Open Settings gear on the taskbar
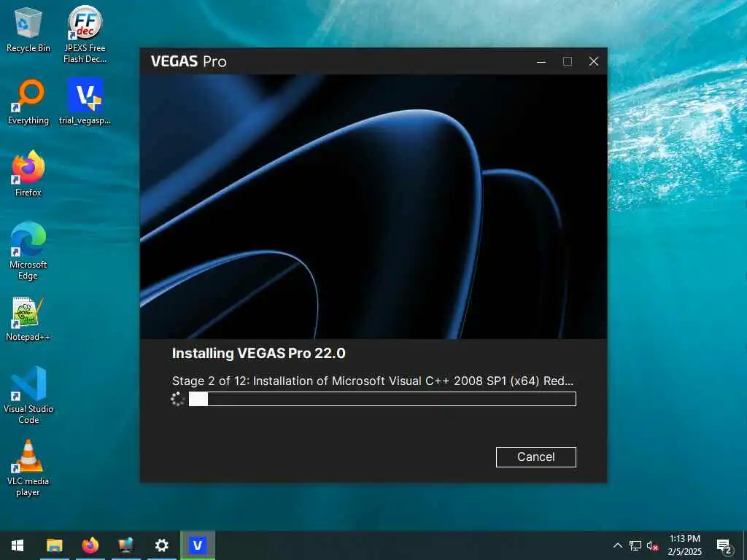This screenshot has width=747, height=560. pos(161,545)
